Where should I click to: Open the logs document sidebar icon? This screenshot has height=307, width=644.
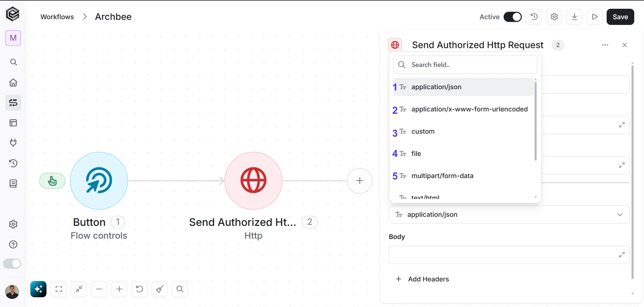pos(13,183)
